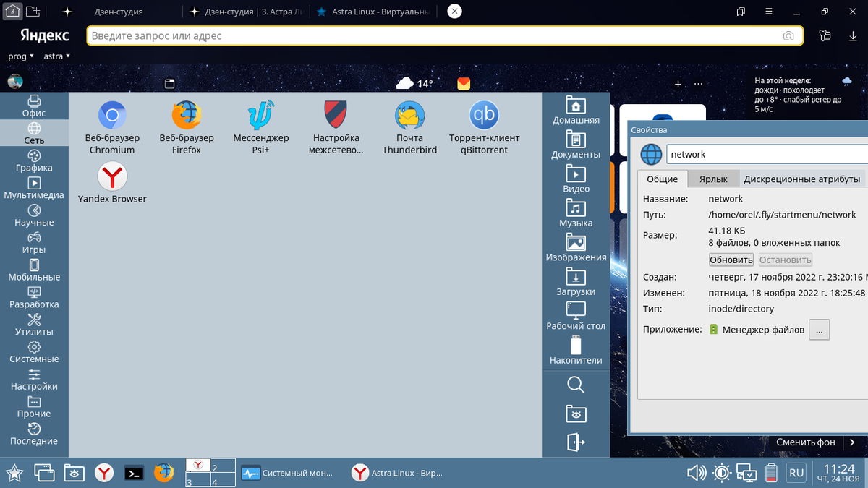Click the Остановить button

[x=786, y=260]
